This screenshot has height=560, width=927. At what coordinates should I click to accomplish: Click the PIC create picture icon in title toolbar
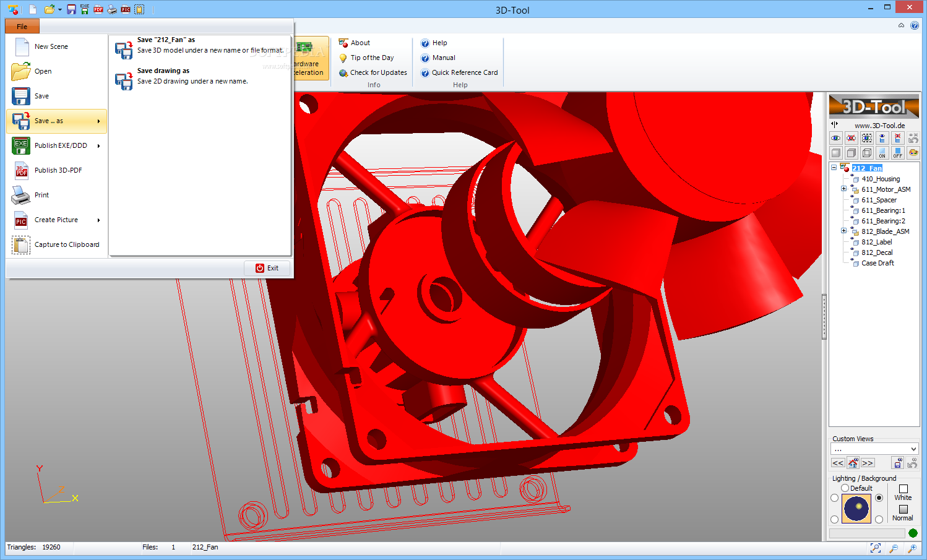(x=126, y=9)
